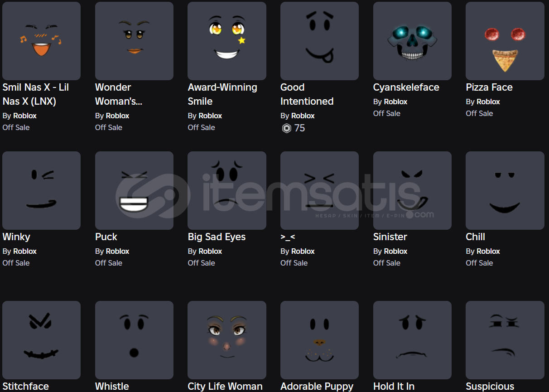Open the City Life Woman face image
This screenshot has width=549, height=392.
click(227, 340)
